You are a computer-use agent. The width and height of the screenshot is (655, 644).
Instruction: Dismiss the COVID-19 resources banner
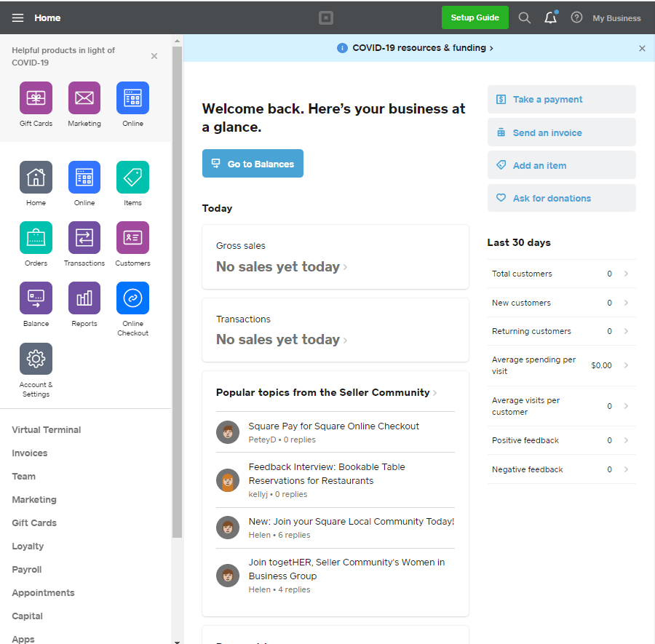pyautogui.click(x=642, y=49)
